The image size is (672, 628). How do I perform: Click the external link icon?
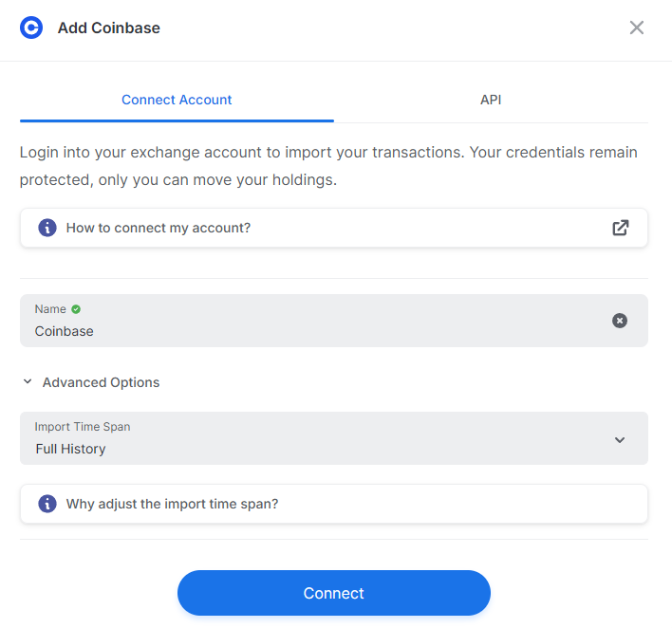click(x=620, y=228)
